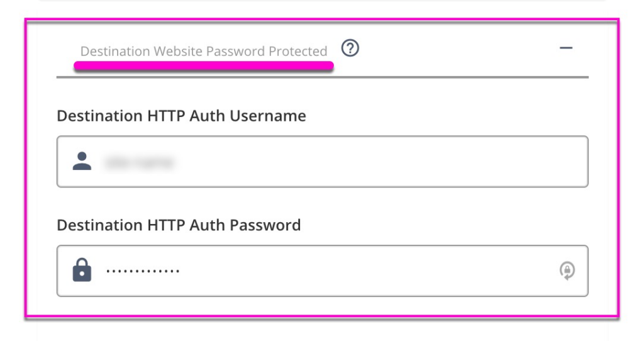This screenshot has width=644, height=341.
Task: Click the user silhouette icon
Action: point(82,161)
